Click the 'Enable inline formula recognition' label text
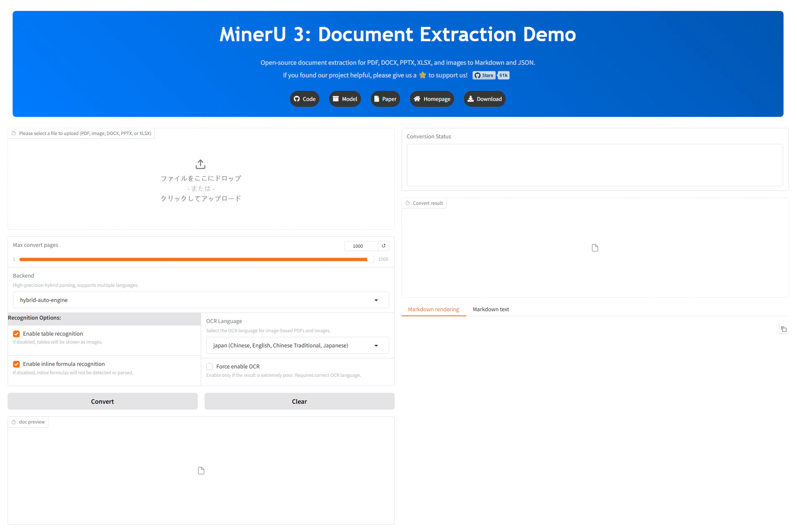The image size is (797, 532). click(64, 364)
